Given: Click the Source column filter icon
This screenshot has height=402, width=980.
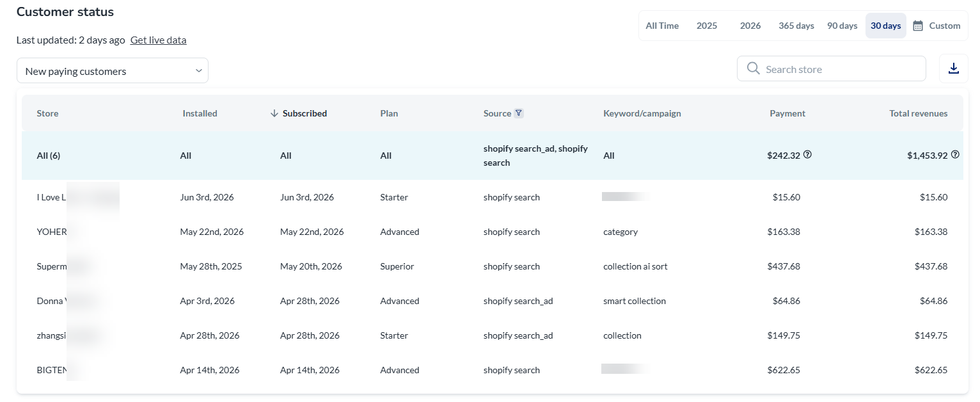Looking at the screenshot, I should pyautogui.click(x=519, y=113).
